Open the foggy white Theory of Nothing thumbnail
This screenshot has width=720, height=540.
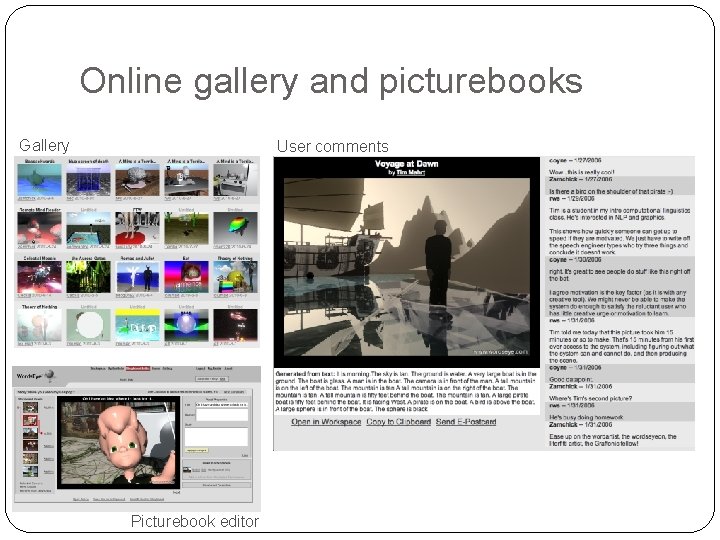39,325
